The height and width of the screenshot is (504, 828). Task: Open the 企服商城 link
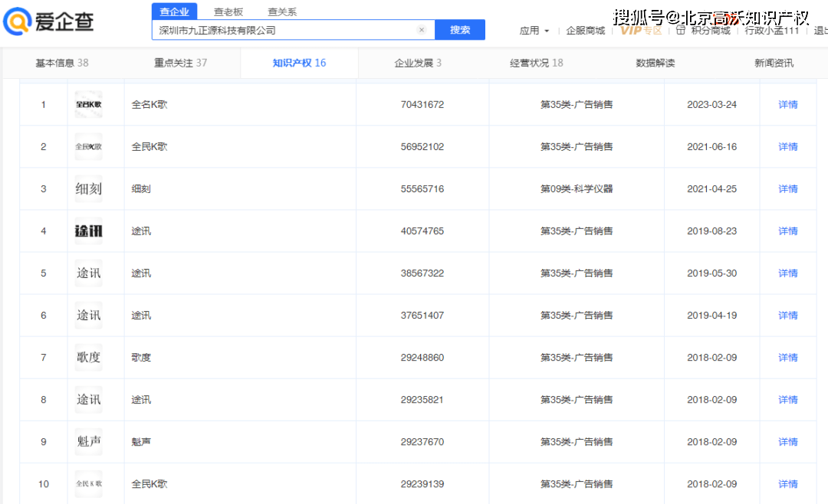585,31
